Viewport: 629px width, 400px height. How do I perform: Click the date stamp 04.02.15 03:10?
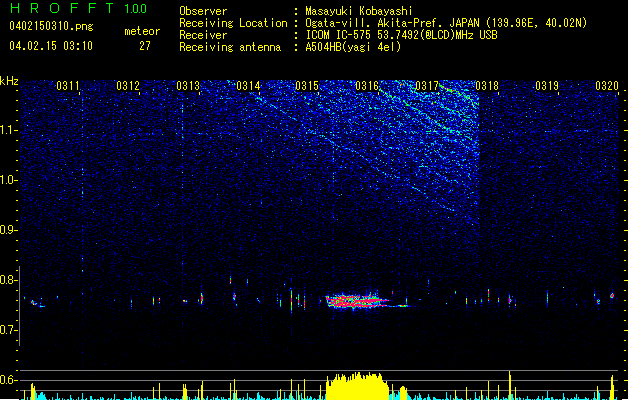tap(51, 46)
